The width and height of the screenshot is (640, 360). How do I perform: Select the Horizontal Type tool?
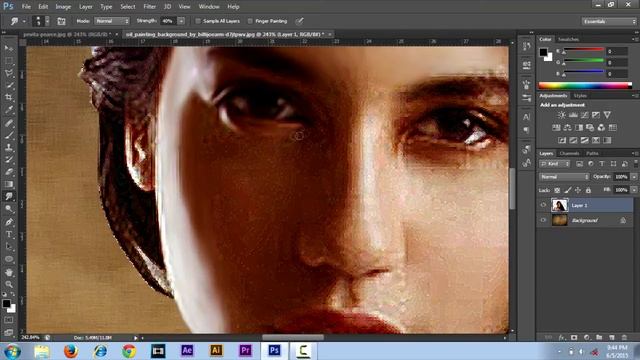point(9,235)
